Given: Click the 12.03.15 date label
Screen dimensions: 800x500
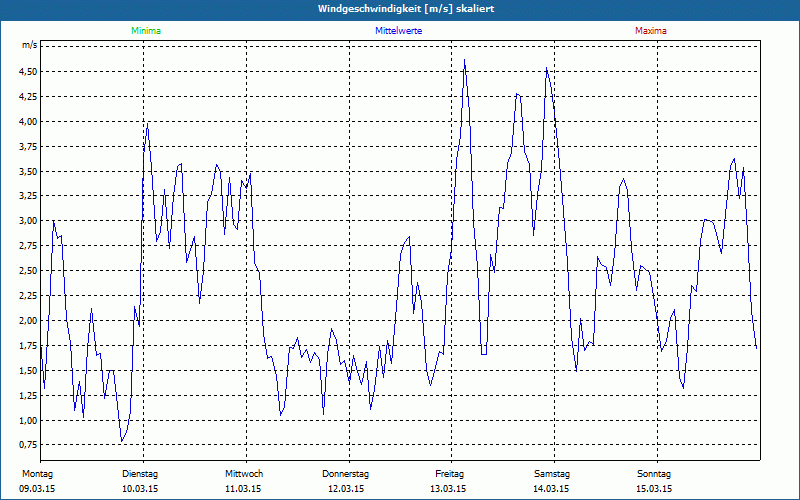Looking at the screenshot, I should click(346, 489).
